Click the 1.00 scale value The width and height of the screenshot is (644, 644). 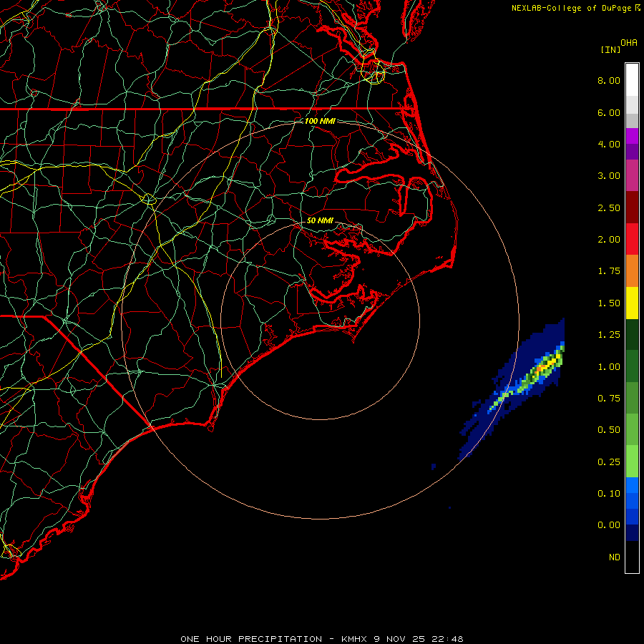click(609, 367)
